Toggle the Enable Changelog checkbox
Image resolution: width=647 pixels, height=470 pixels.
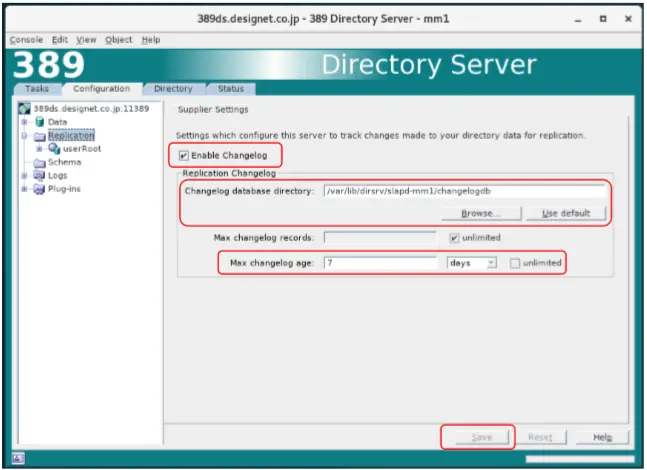[x=182, y=155]
